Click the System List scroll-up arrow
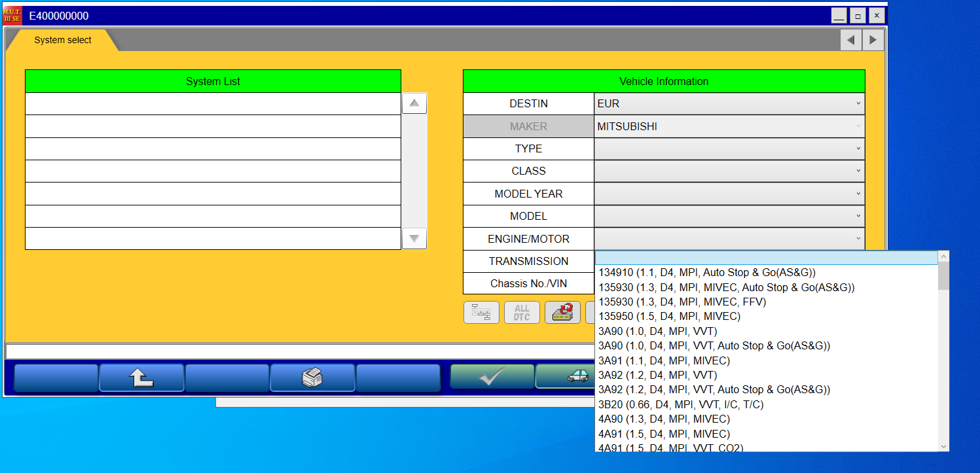 (x=414, y=103)
